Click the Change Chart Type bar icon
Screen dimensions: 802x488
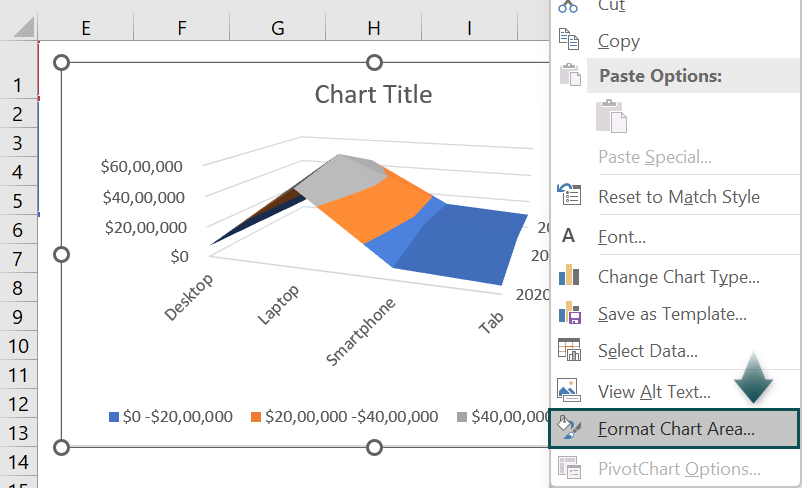tap(569, 275)
